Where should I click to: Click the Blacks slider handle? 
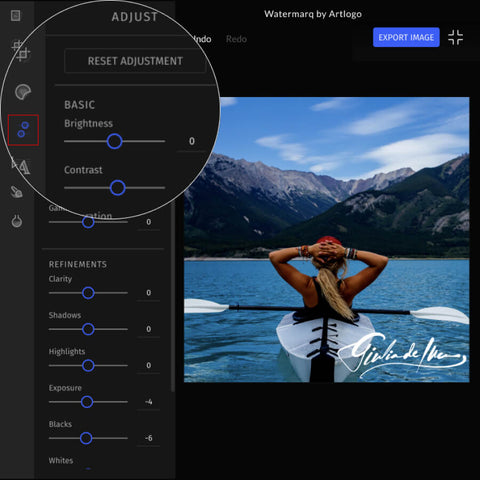pyautogui.click(x=86, y=438)
